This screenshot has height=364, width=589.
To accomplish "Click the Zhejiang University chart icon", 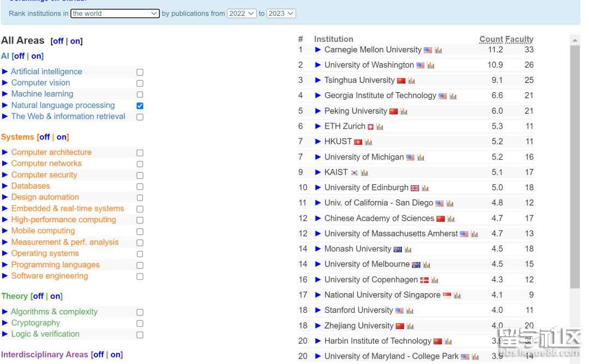I will tap(410, 326).
